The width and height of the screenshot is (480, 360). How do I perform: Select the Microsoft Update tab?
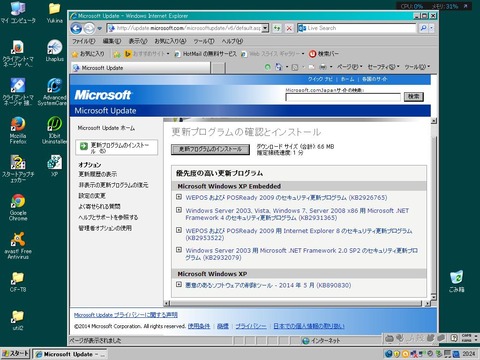point(141,68)
